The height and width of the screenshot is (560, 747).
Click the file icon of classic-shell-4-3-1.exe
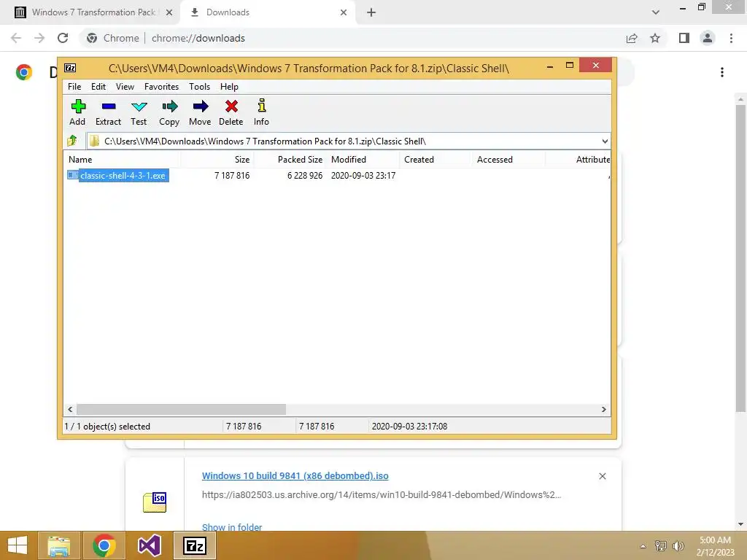click(x=72, y=175)
